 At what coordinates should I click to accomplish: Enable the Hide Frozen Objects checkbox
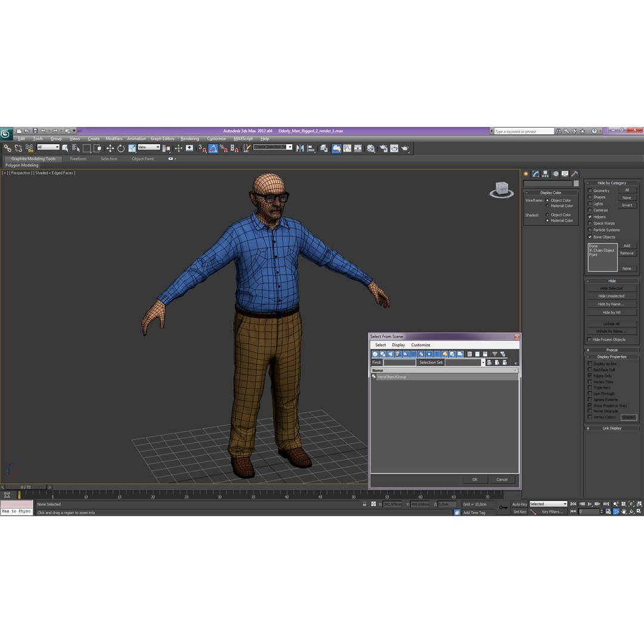590,340
